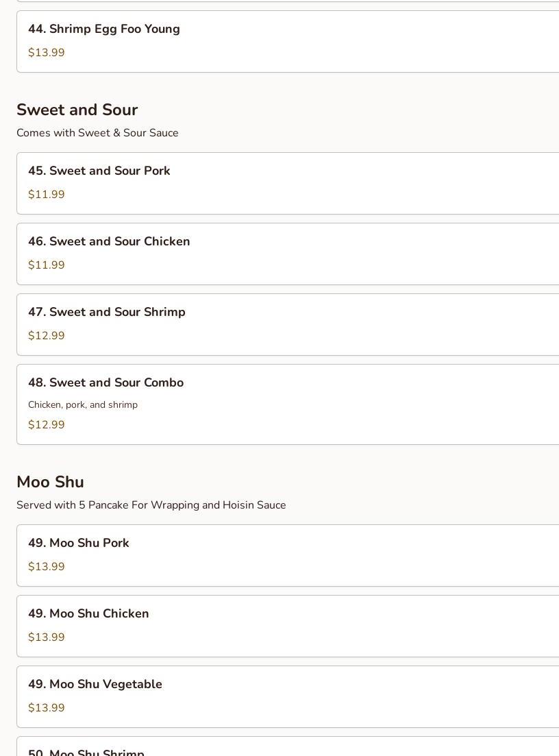
Task: Pick the Sweet and Sour Shrimp title
Action: coord(106,312)
